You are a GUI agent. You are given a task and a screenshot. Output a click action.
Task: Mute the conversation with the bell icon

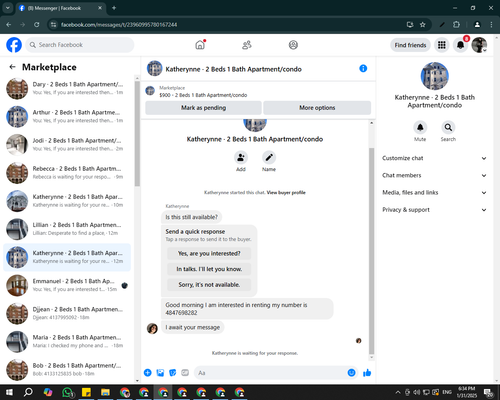(x=420, y=127)
